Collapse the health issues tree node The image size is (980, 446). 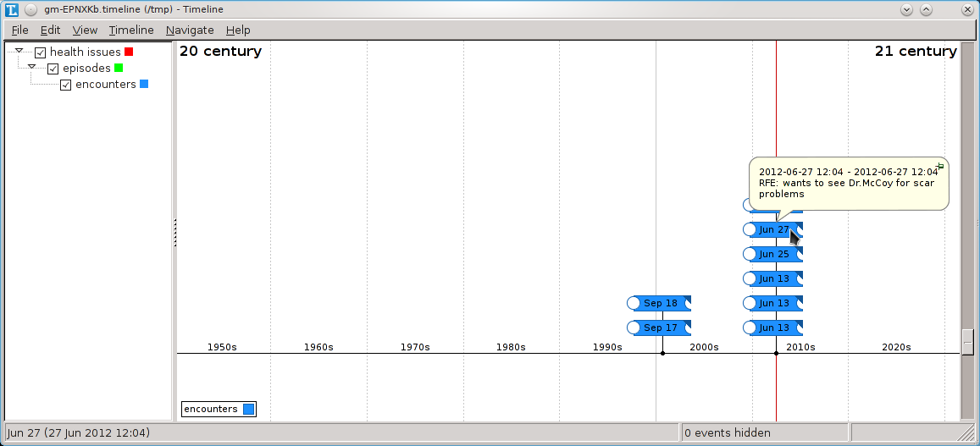(19, 51)
